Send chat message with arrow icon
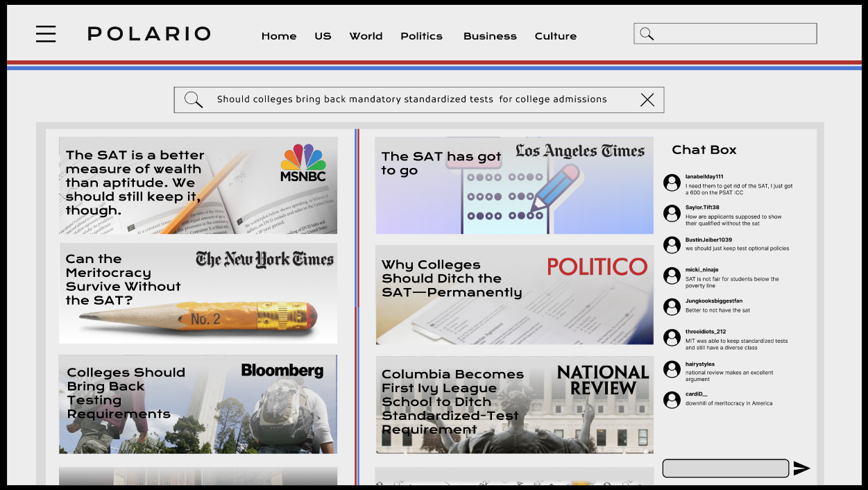Image resolution: width=868 pixels, height=490 pixels. (x=801, y=468)
